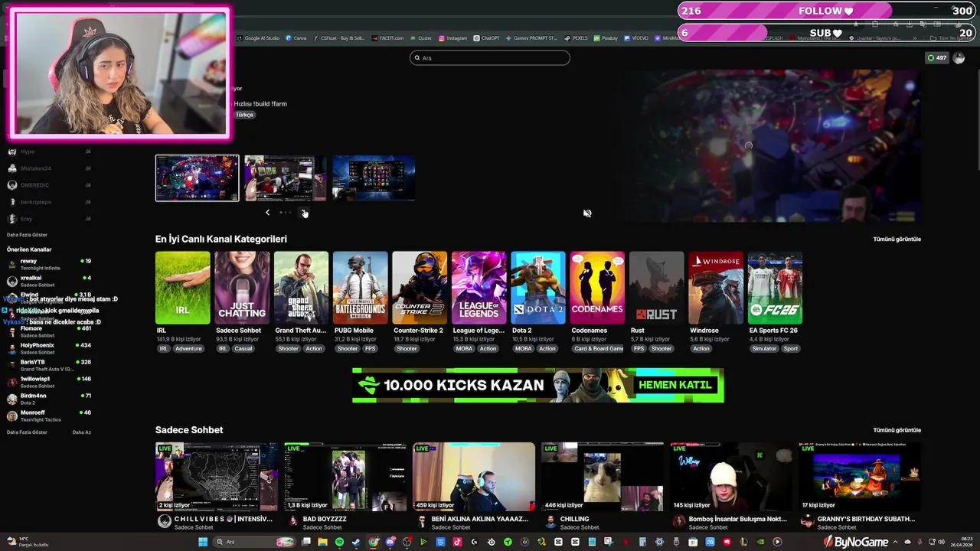This screenshot has height=551, width=980.
Task: Open the PUBG Mobile category card
Action: (360, 288)
